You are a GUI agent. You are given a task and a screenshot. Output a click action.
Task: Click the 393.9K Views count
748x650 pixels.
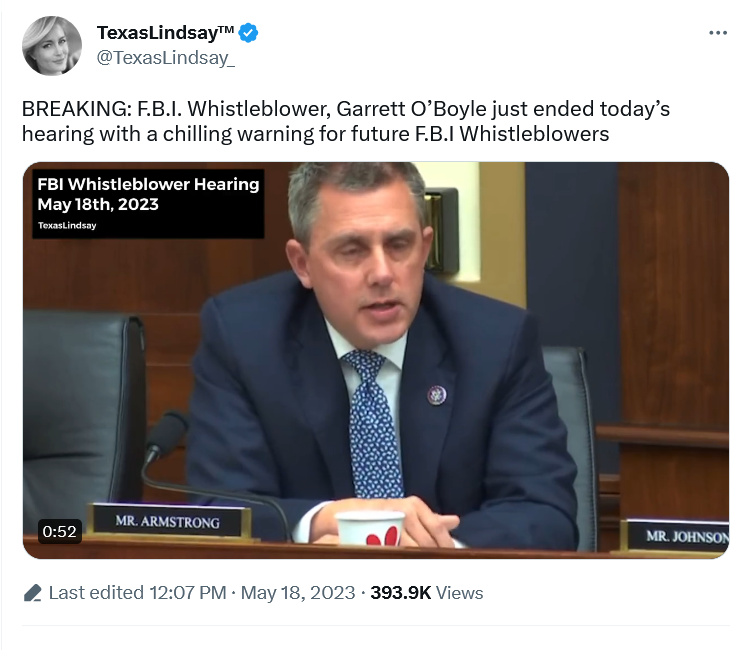coord(427,593)
